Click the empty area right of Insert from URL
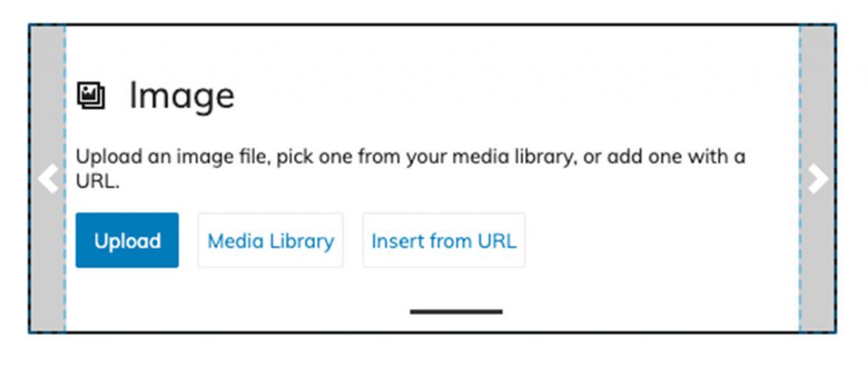868x365 pixels. pos(661,241)
